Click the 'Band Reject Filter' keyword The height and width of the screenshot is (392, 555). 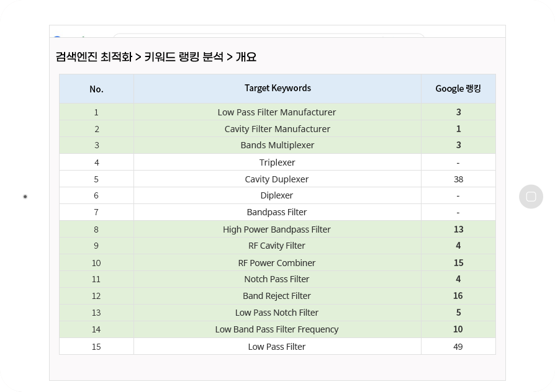click(x=277, y=296)
